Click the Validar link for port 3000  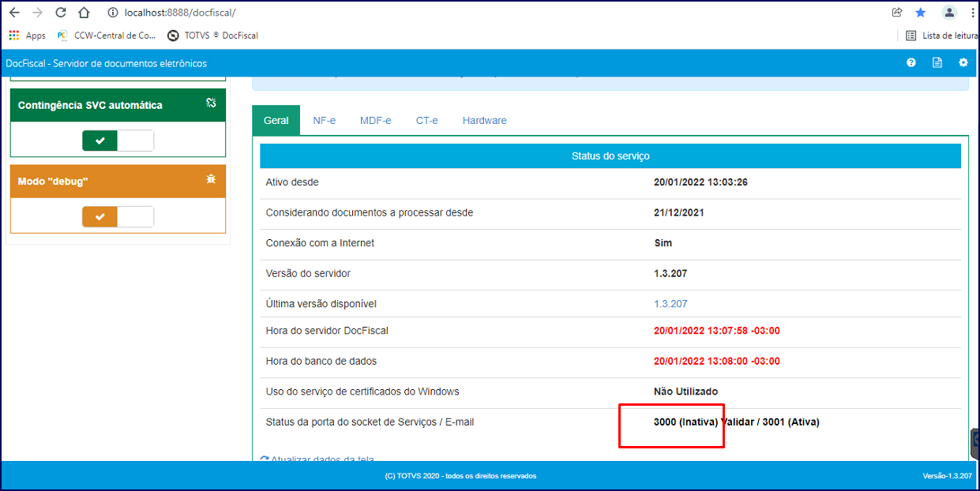tap(738, 422)
